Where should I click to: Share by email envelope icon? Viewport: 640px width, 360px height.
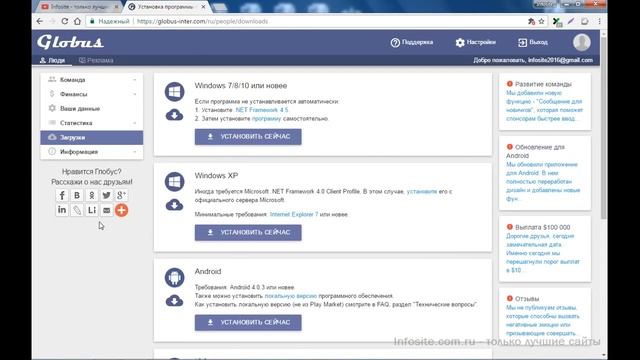[107, 210]
